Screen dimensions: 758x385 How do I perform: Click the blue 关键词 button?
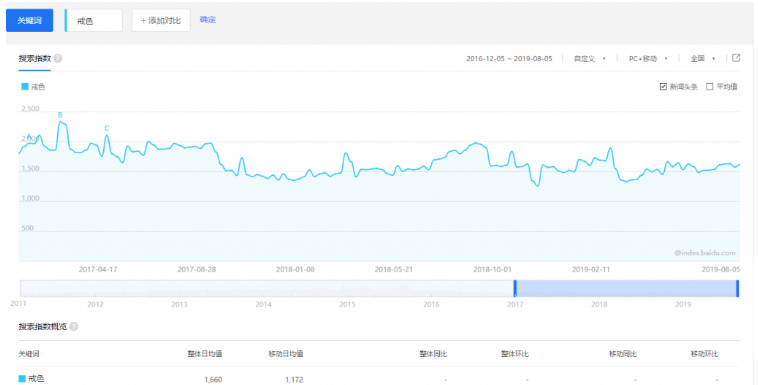point(29,20)
